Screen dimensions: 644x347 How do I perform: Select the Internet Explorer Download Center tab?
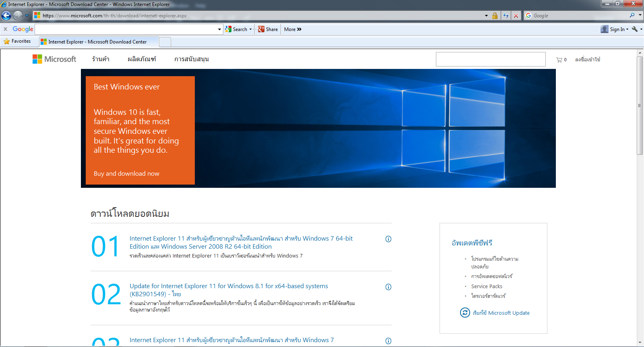[99, 42]
